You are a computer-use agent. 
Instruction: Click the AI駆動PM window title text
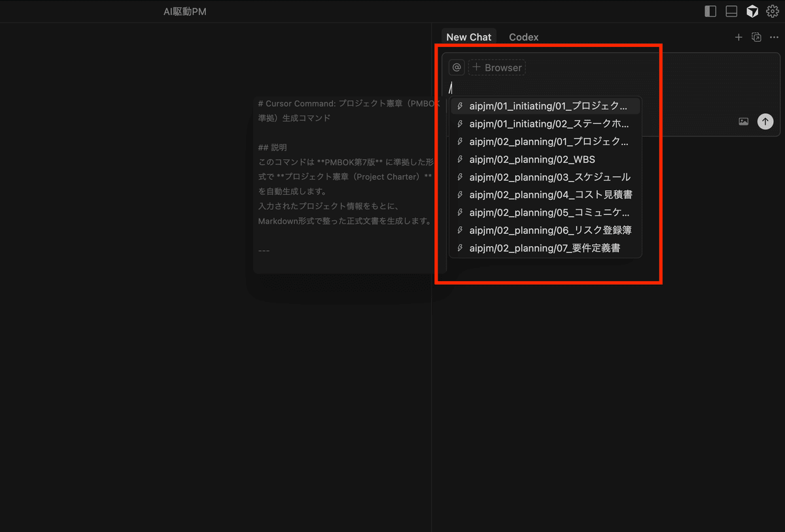(185, 12)
